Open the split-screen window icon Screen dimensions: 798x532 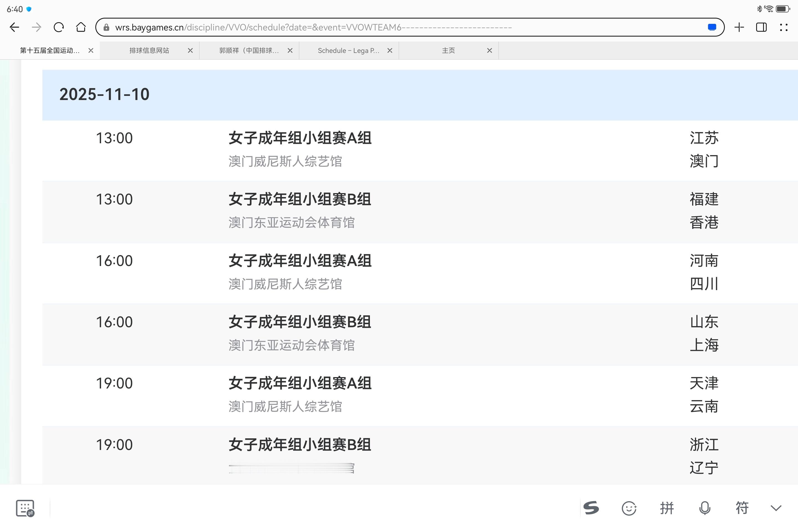tap(761, 27)
